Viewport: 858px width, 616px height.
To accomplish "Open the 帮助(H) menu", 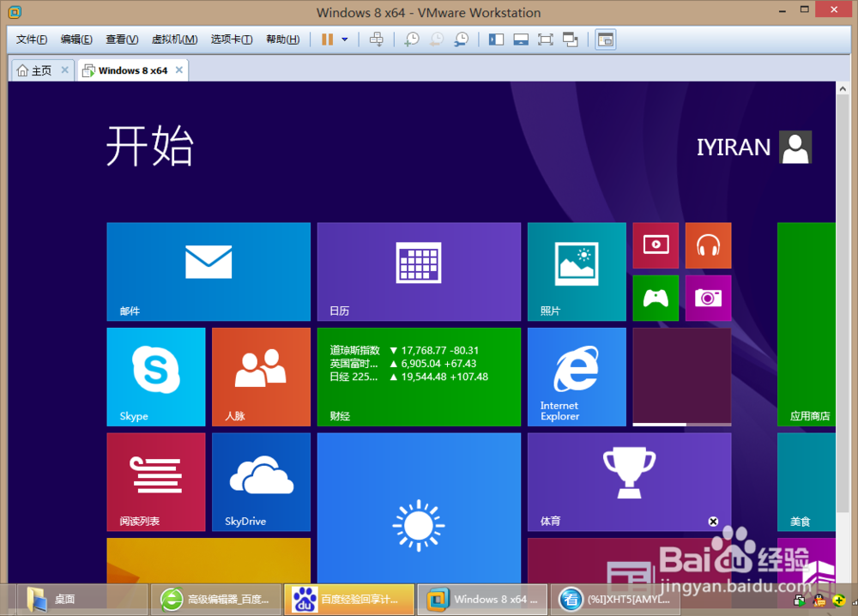I will pos(283,39).
